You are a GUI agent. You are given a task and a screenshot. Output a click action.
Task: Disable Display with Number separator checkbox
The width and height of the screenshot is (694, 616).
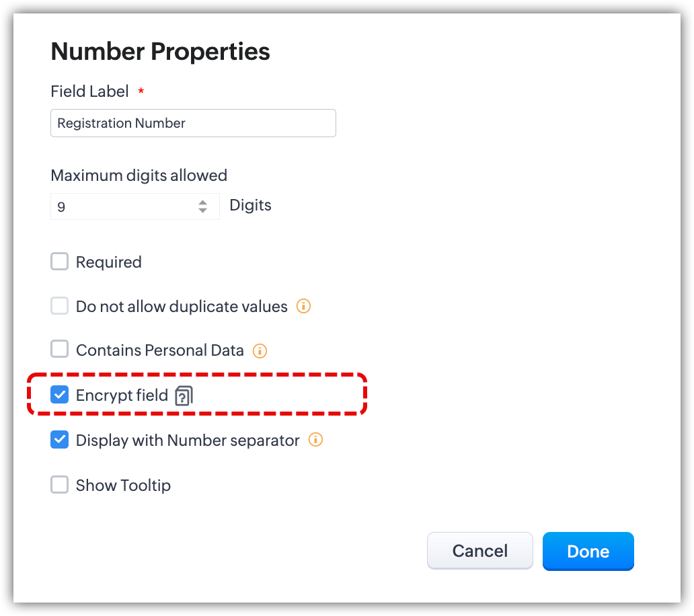coord(60,440)
